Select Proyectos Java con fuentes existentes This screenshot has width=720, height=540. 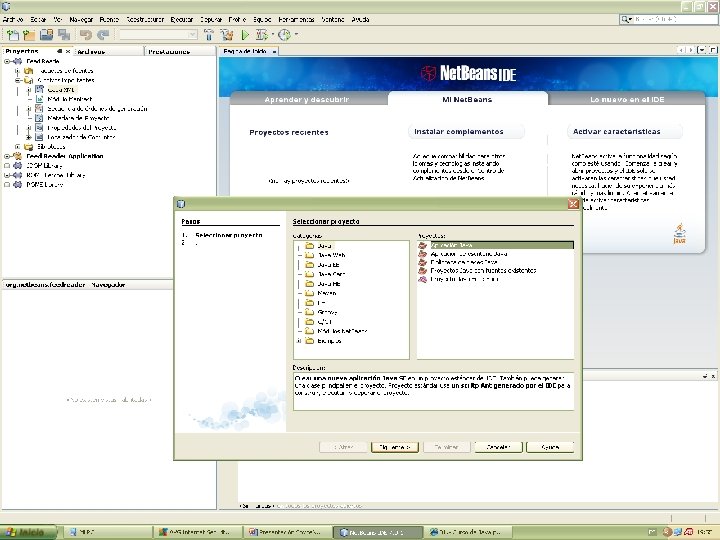(x=484, y=271)
